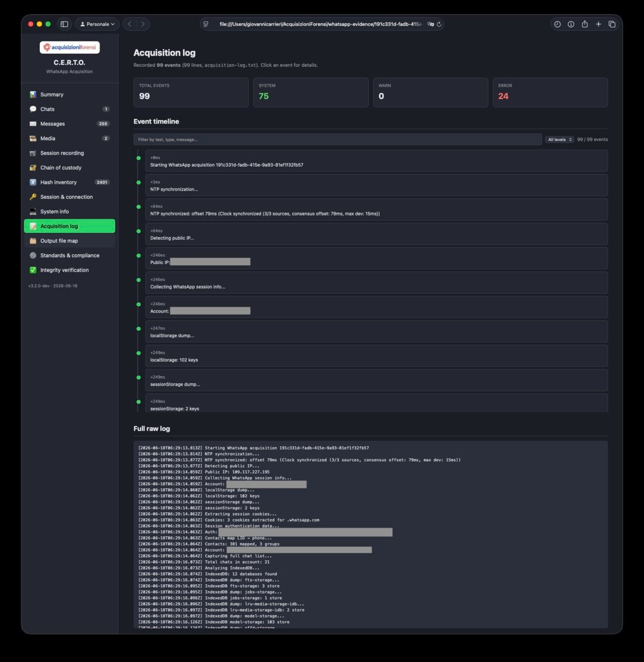Open the Output file map folder icon
644x662 pixels.
[33, 241]
